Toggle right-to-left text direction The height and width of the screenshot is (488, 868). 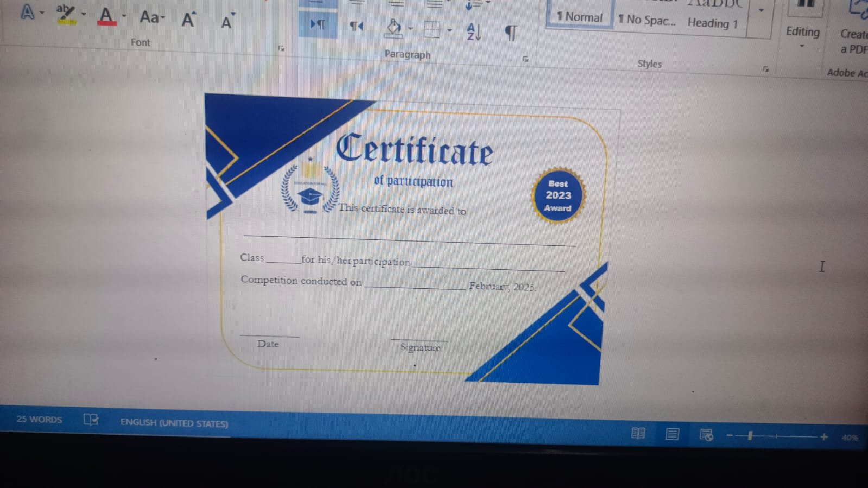pos(356,26)
